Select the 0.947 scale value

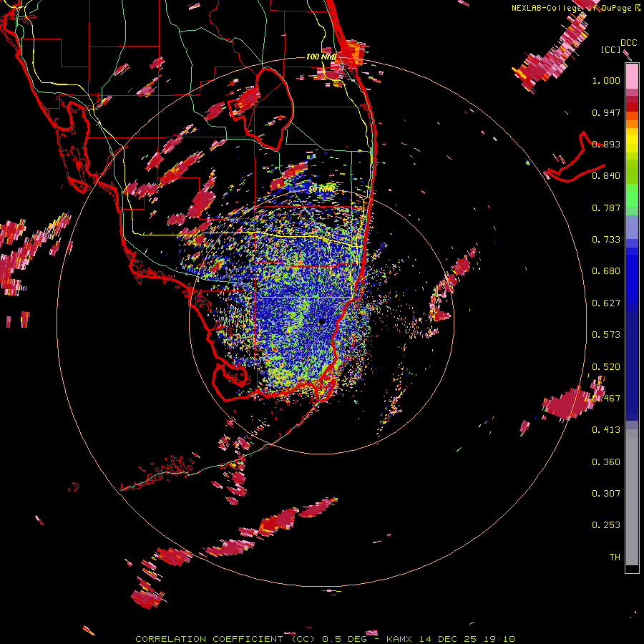click(x=606, y=112)
